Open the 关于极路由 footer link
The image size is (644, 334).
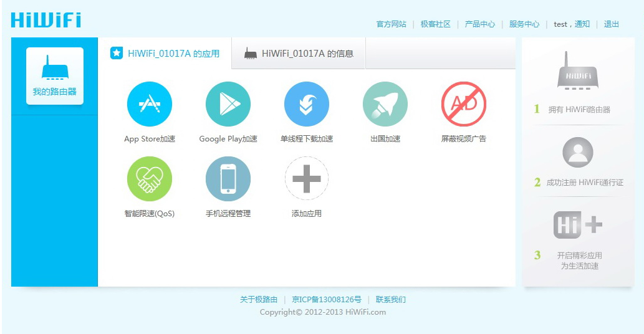pyautogui.click(x=259, y=300)
